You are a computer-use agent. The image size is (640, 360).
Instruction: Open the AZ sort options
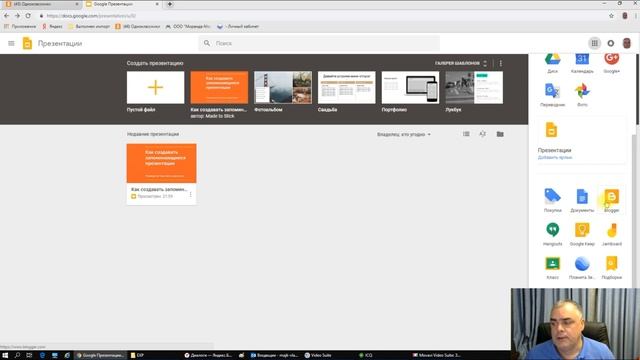tap(482, 134)
